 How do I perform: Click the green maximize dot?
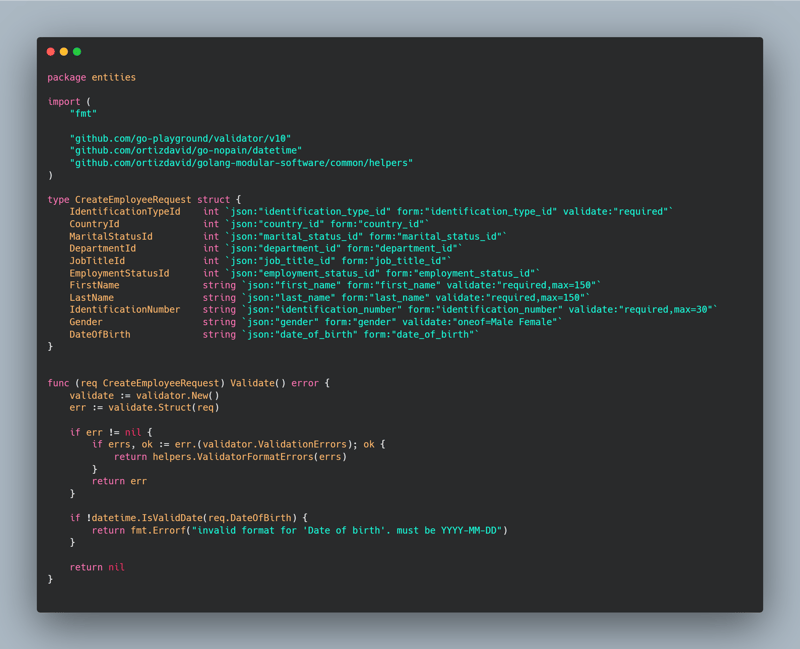click(77, 52)
